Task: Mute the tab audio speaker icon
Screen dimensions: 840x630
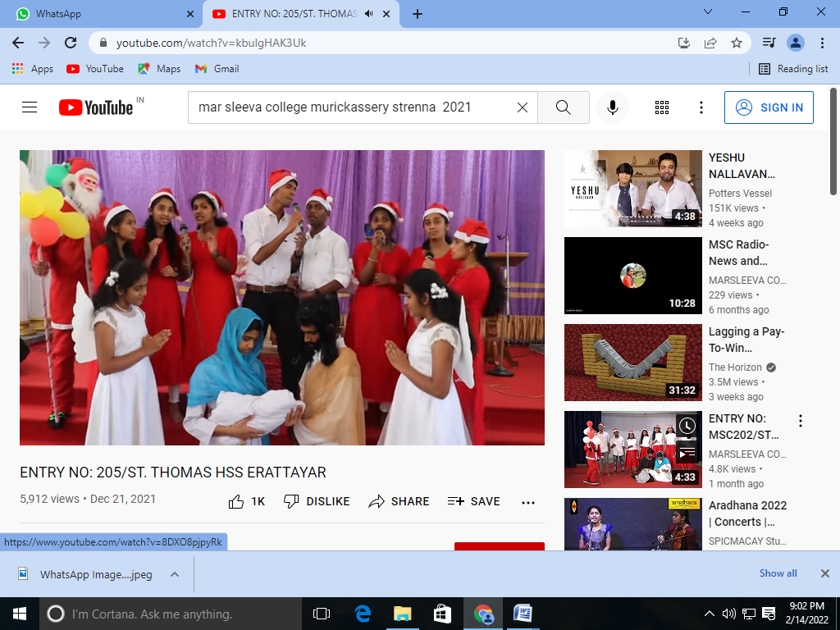Action: 369,14
